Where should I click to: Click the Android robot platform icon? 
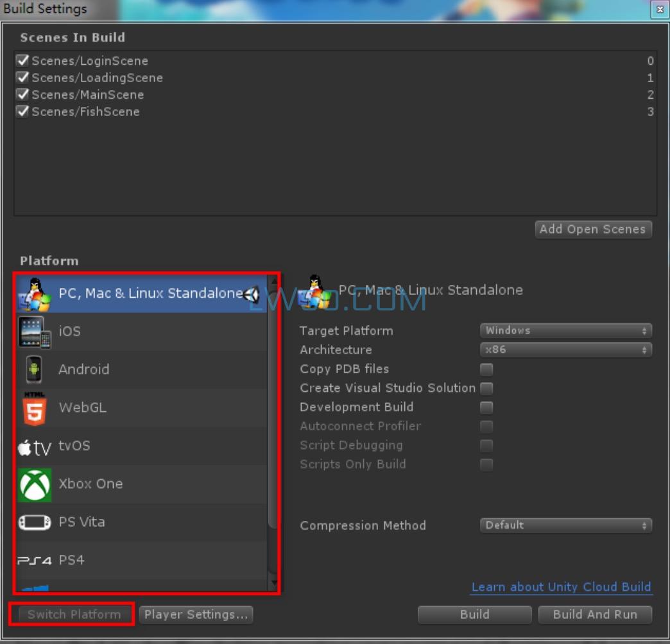34,369
